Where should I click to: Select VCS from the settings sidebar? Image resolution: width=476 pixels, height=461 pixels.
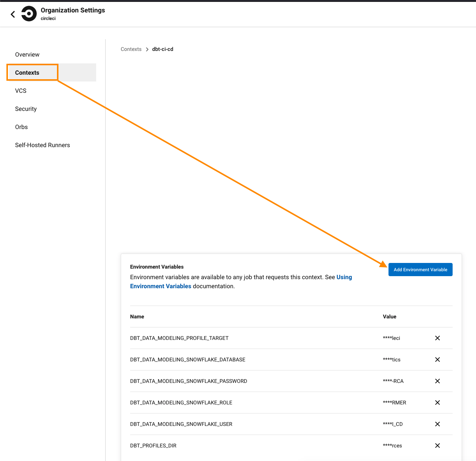(x=20, y=91)
